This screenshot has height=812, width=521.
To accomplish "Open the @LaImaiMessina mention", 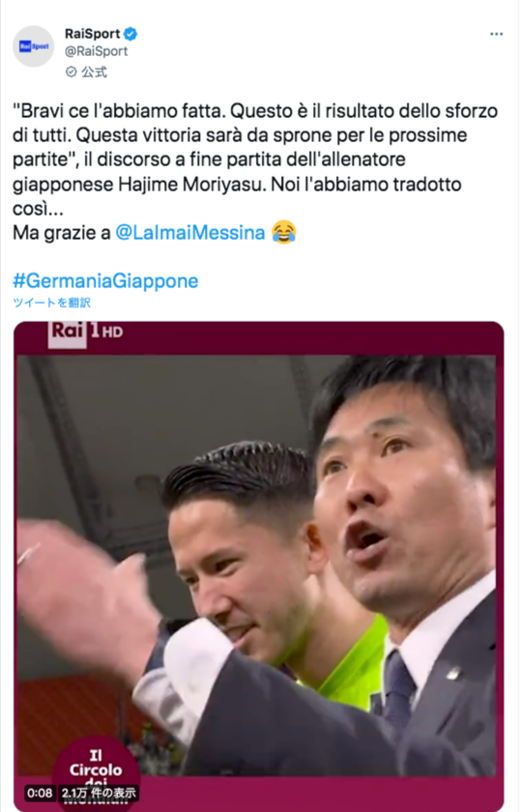I will click(x=190, y=233).
